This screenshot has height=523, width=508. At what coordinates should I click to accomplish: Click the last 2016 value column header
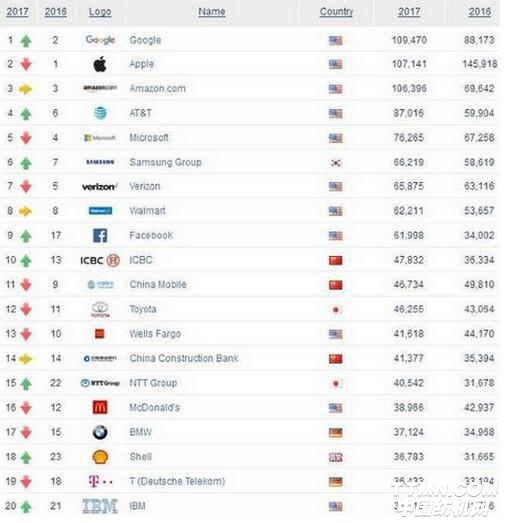[x=480, y=12]
